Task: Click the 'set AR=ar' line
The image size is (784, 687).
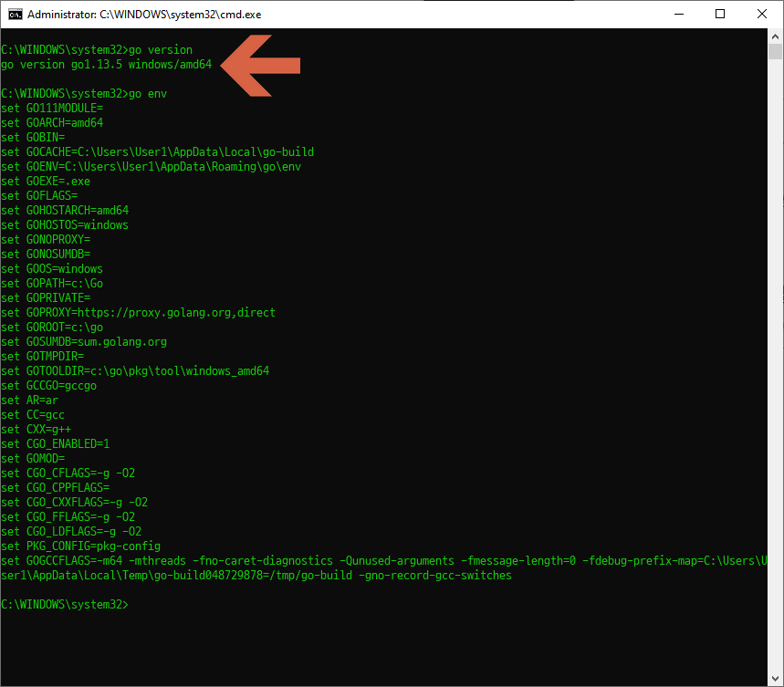Action: click(29, 401)
